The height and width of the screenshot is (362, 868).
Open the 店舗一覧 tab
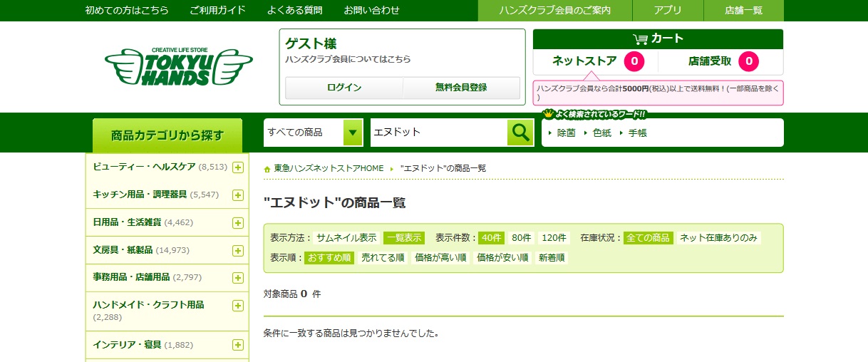click(x=744, y=11)
